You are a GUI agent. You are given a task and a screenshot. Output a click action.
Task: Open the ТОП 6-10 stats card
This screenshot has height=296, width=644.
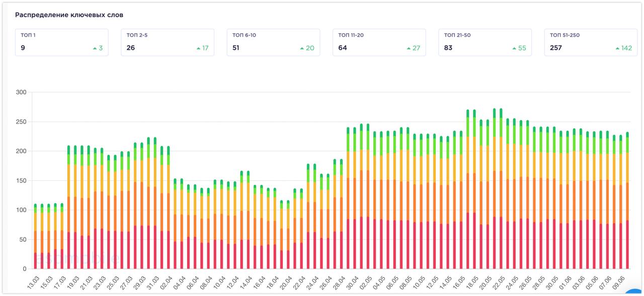(273, 42)
